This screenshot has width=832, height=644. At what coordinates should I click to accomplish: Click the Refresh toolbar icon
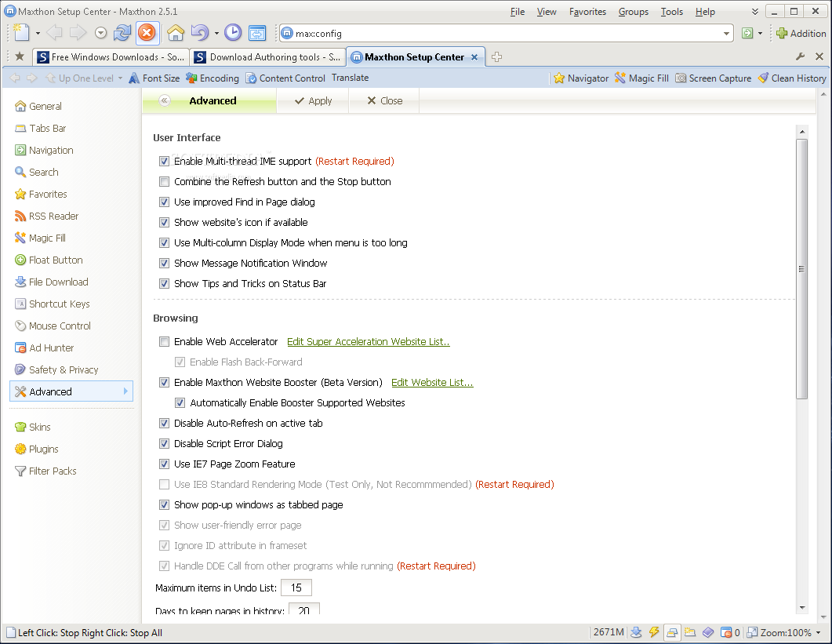click(x=122, y=33)
